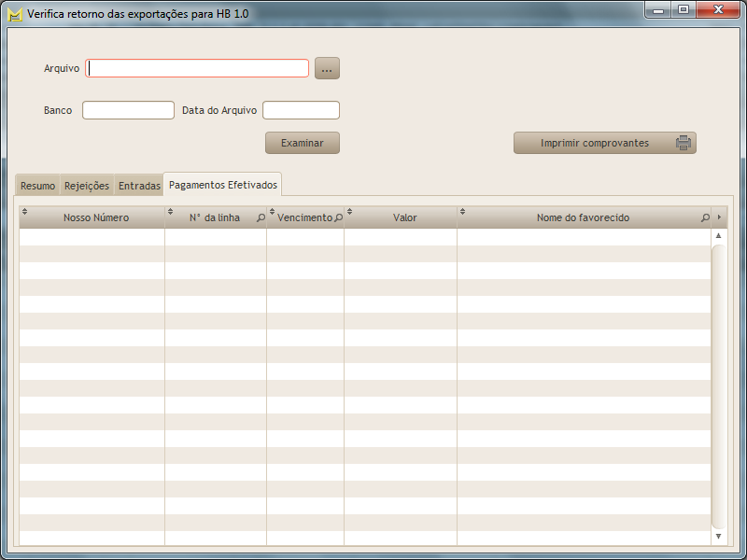Open the Rejeições tab

(87, 186)
